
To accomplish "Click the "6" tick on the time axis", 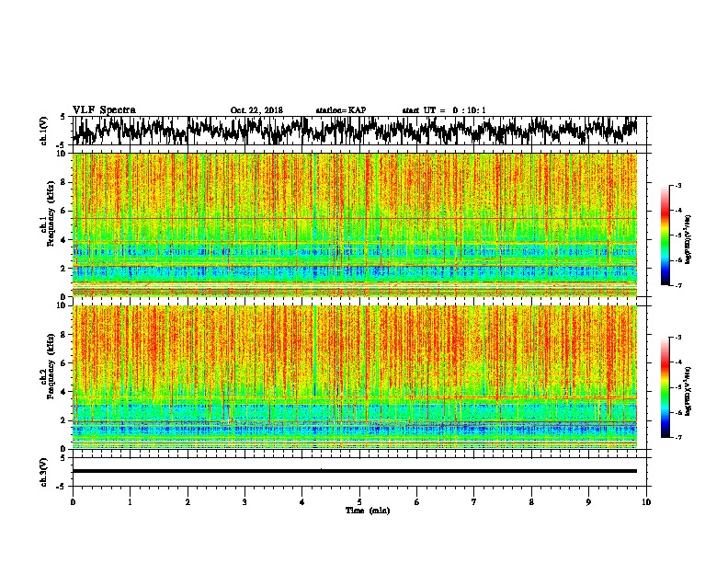I will coord(416,502).
